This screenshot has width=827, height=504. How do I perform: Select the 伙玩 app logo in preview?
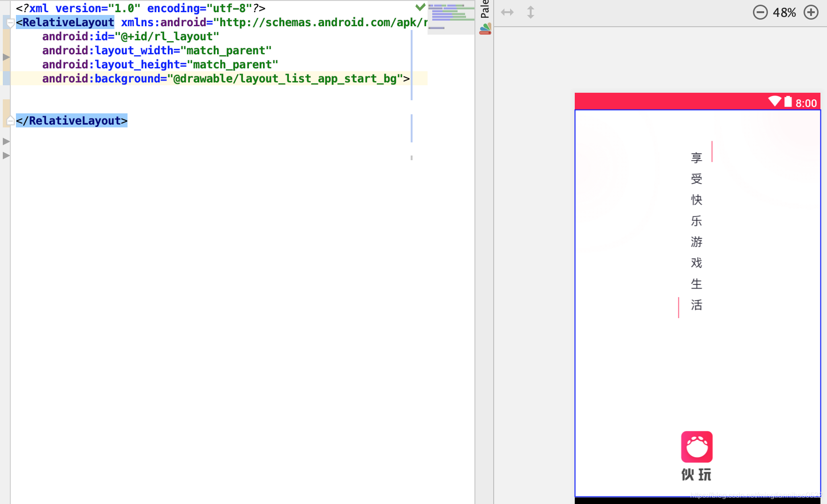(x=697, y=447)
